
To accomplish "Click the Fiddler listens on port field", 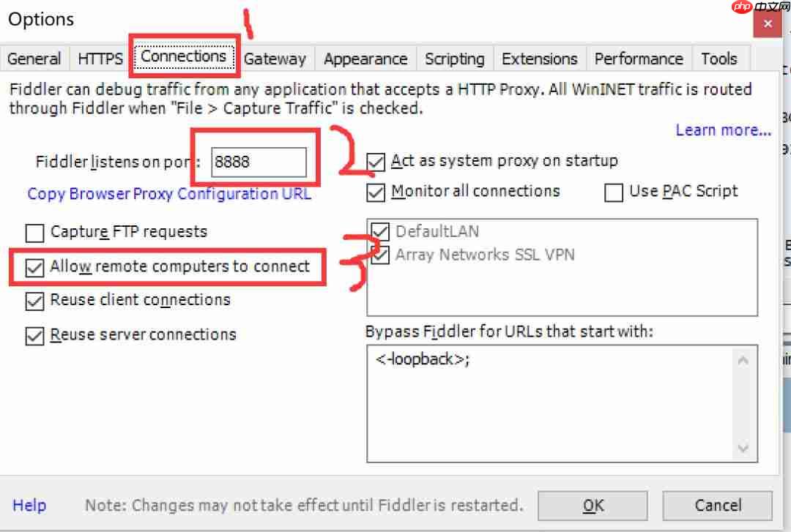I will point(258,162).
